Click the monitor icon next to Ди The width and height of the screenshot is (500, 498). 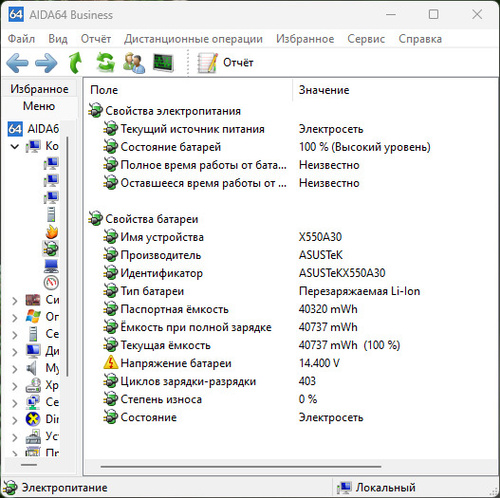tap(33, 351)
